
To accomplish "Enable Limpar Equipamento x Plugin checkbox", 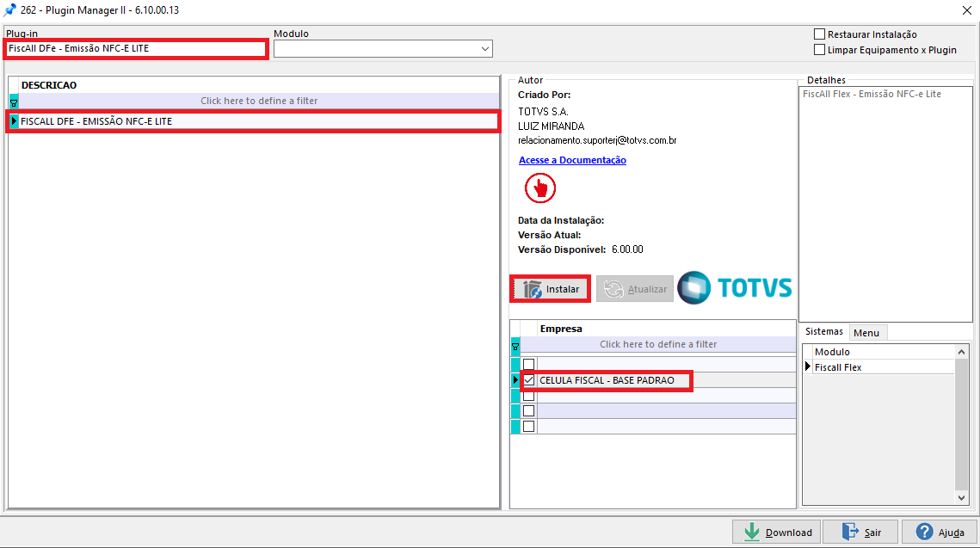I will (x=819, y=49).
